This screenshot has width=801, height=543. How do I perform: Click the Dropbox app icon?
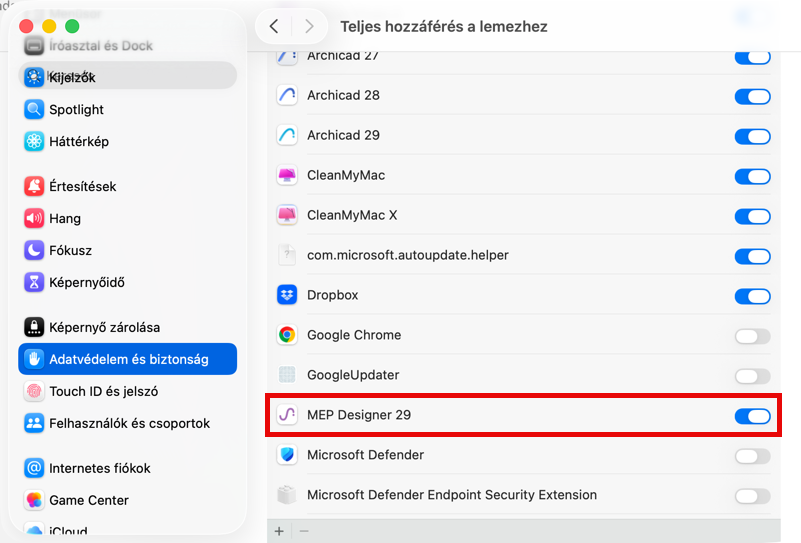point(287,295)
